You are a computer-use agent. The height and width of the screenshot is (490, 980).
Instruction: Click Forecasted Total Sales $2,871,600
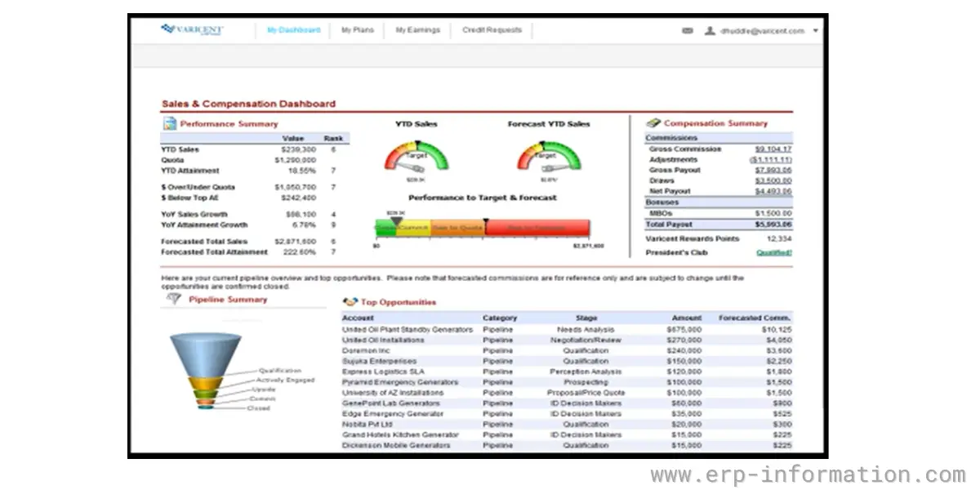click(x=295, y=242)
